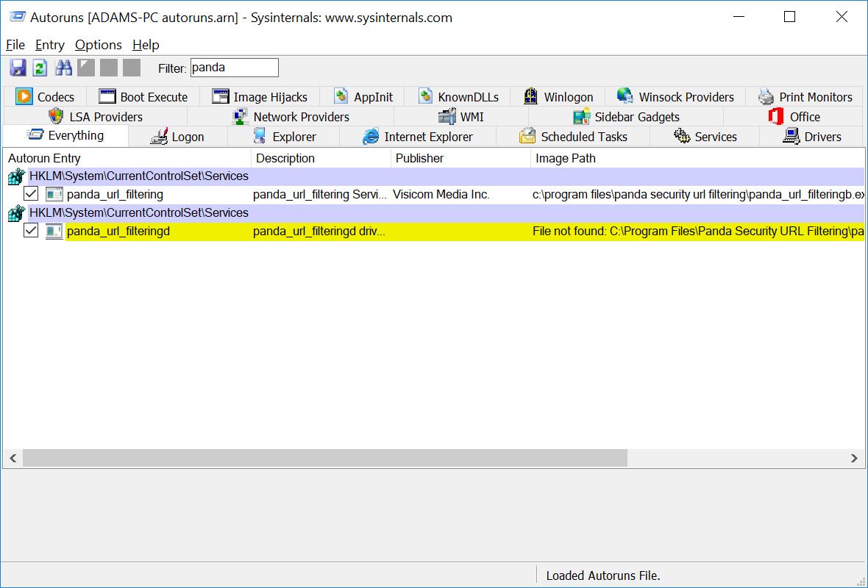Click the AppInit tab icon

341,96
